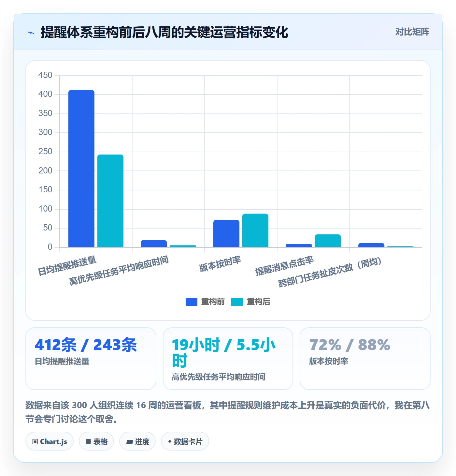Select the 进度 tag chip
456x476 pixels.
click(x=137, y=441)
